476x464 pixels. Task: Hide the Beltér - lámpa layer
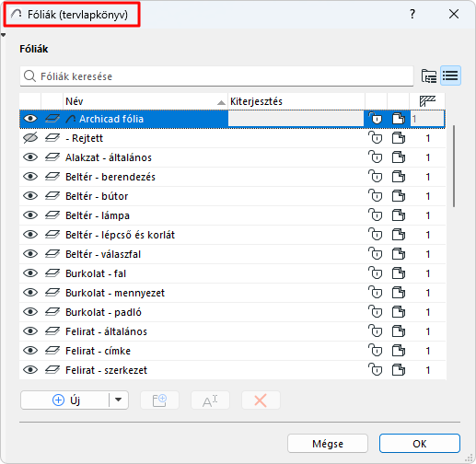pyautogui.click(x=30, y=215)
